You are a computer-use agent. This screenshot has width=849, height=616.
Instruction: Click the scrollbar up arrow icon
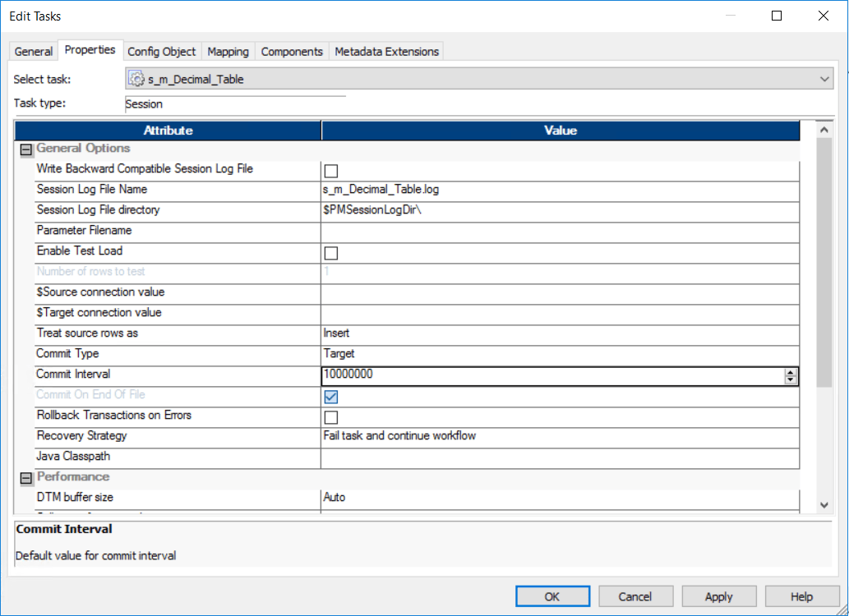825,129
